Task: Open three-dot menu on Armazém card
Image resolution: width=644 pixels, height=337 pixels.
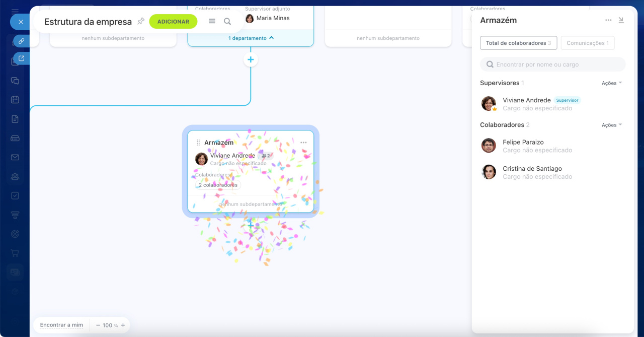Action: pos(303,143)
